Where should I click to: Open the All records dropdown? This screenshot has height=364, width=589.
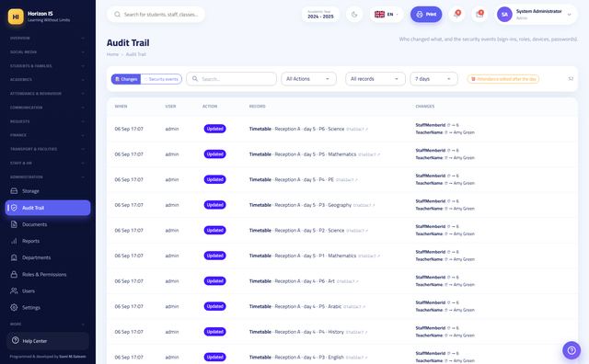pos(375,79)
